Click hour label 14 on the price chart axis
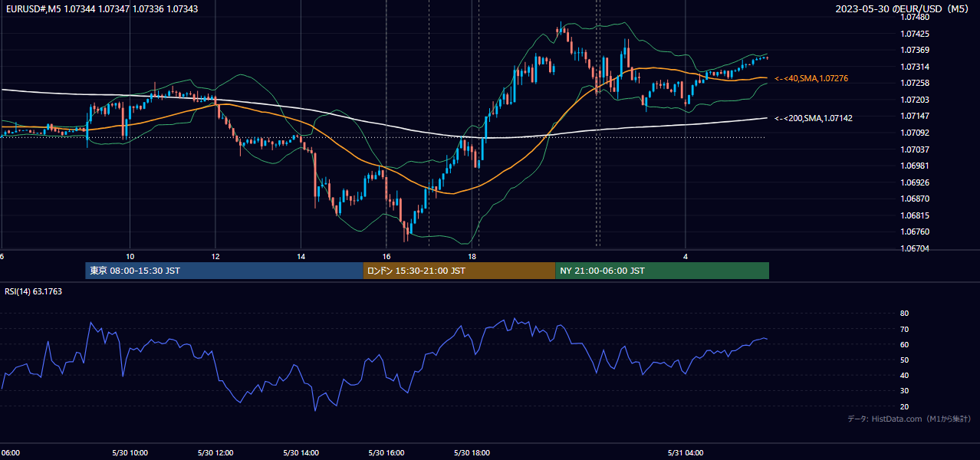Viewport: 980px width, 460px height. click(x=301, y=256)
